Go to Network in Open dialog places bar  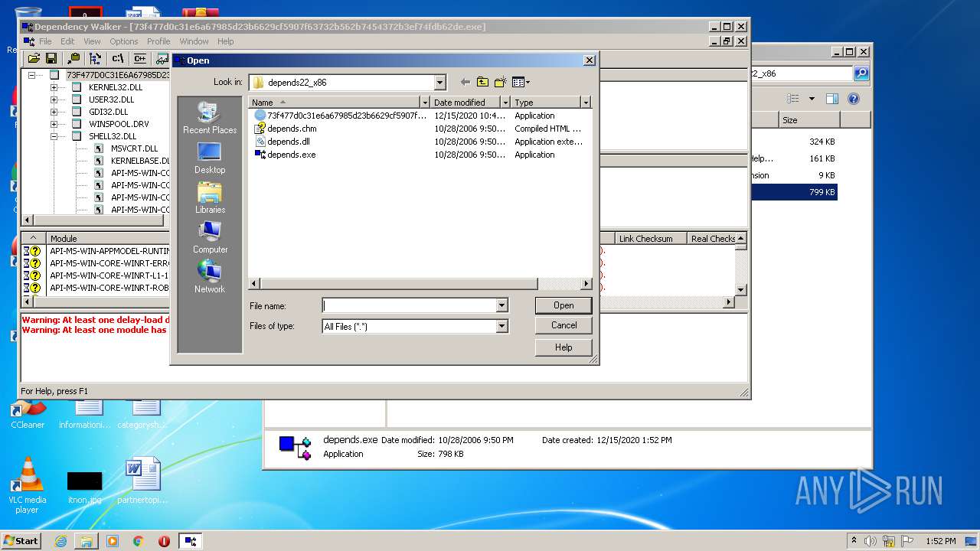pyautogui.click(x=210, y=277)
